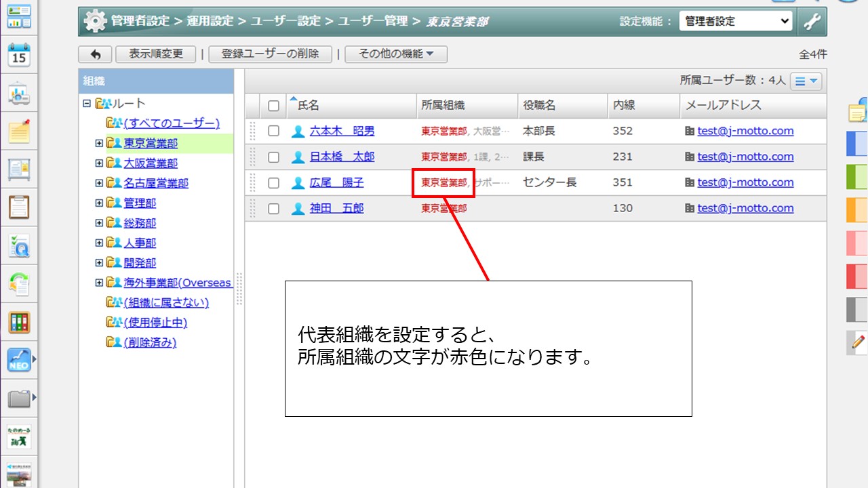The image size is (868, 488).
Task: Click the back arrow button
Action: (95, 54)
